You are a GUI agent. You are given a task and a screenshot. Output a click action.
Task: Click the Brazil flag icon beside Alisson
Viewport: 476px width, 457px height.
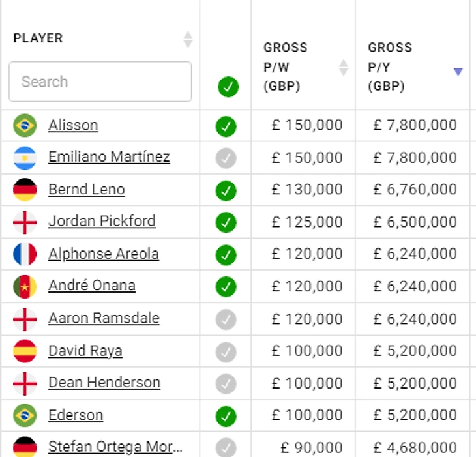(x=25, y=125)
